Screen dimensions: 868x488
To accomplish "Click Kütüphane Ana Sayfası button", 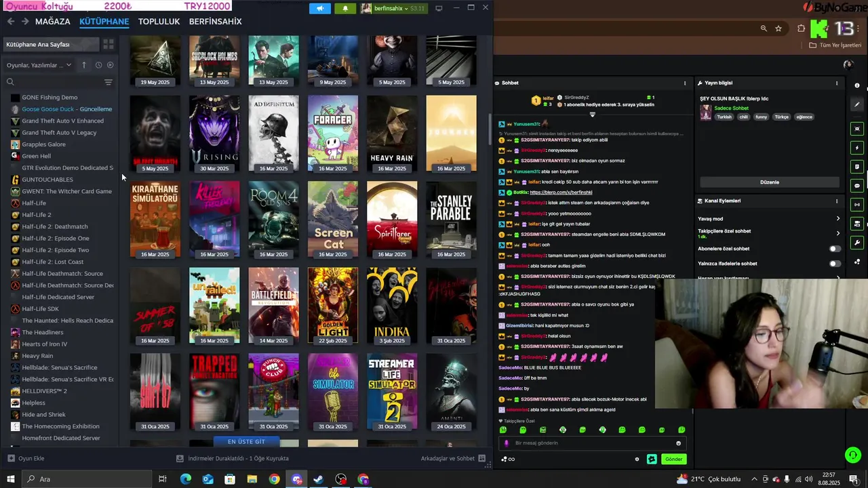I will [x=50, y=44].
